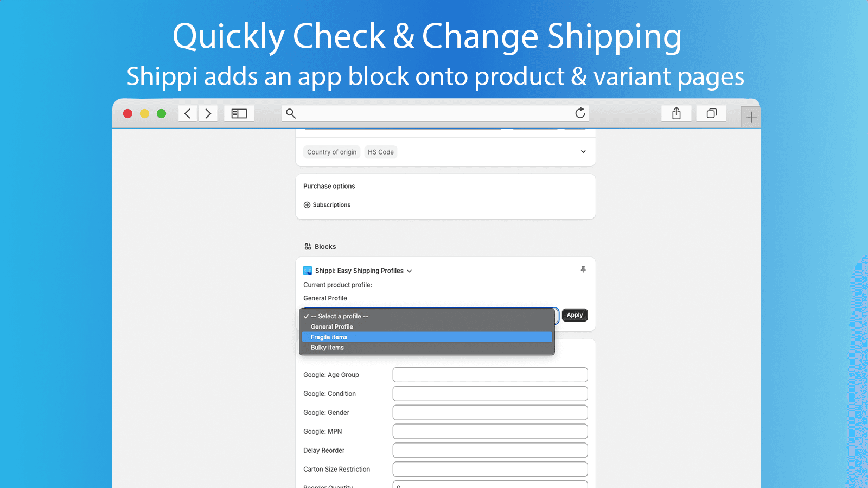The height and width of the screenshot is (488, 868).
Task: Click the Apply button
Action: tap(575, 315)
